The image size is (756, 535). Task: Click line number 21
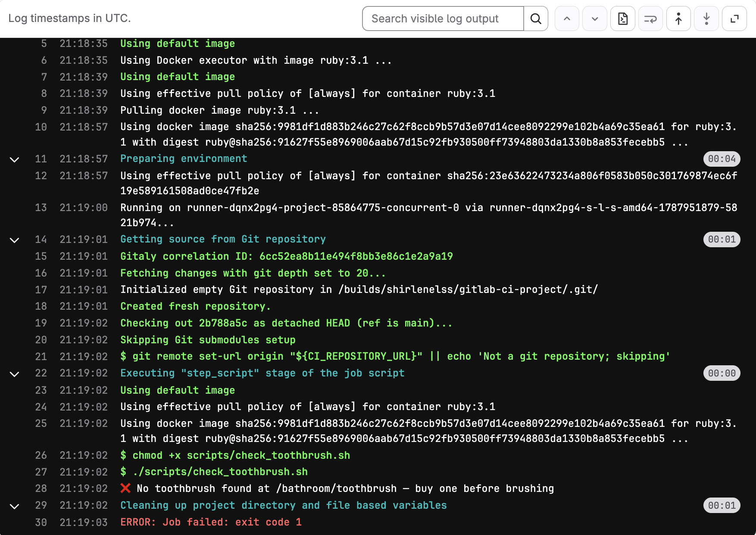click(41, 357)
